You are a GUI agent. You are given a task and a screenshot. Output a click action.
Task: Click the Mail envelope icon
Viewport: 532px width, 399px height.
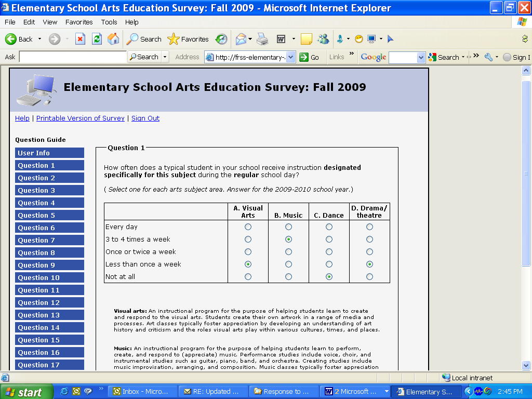pos(241,39)
